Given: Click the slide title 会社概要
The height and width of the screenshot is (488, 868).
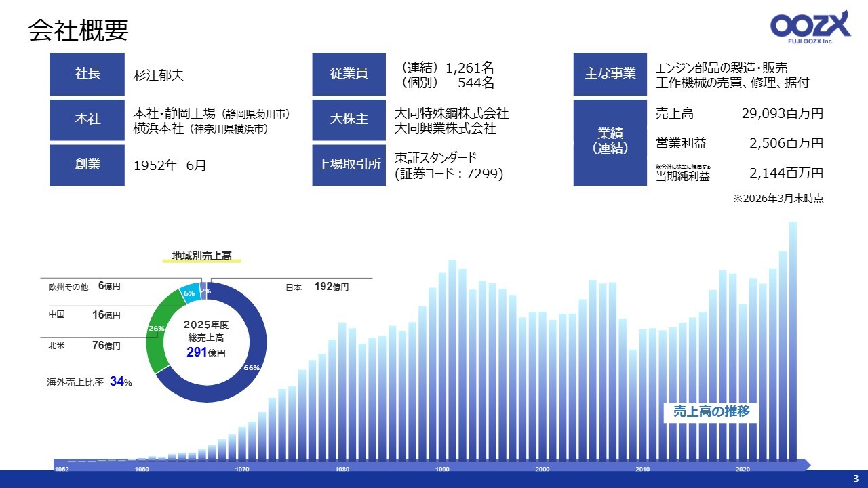Looking at the screenshot, I should tap(79, 30).
